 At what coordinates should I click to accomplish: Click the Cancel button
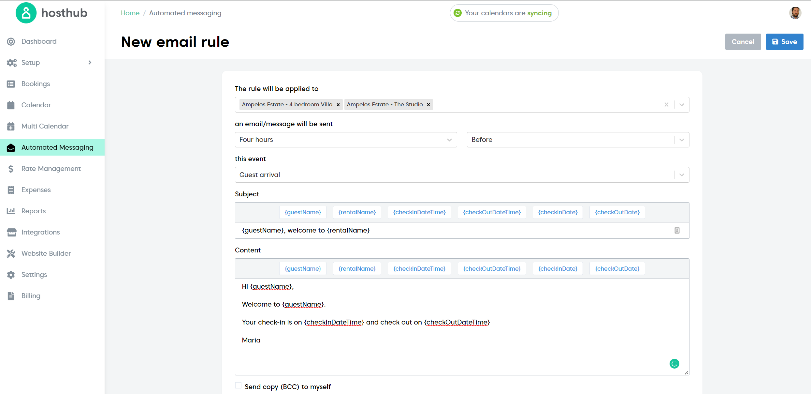click(x=743, y=42)
